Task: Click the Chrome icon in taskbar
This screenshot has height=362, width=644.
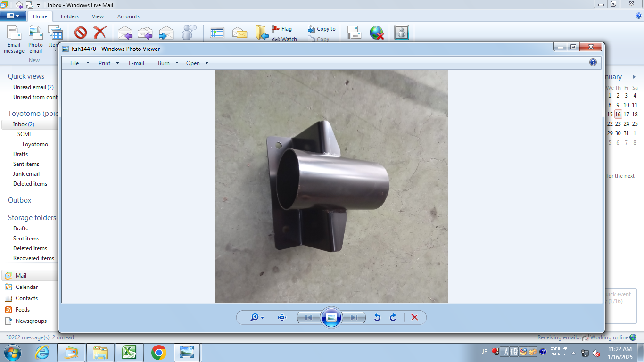Action: (x=158, y=353)
